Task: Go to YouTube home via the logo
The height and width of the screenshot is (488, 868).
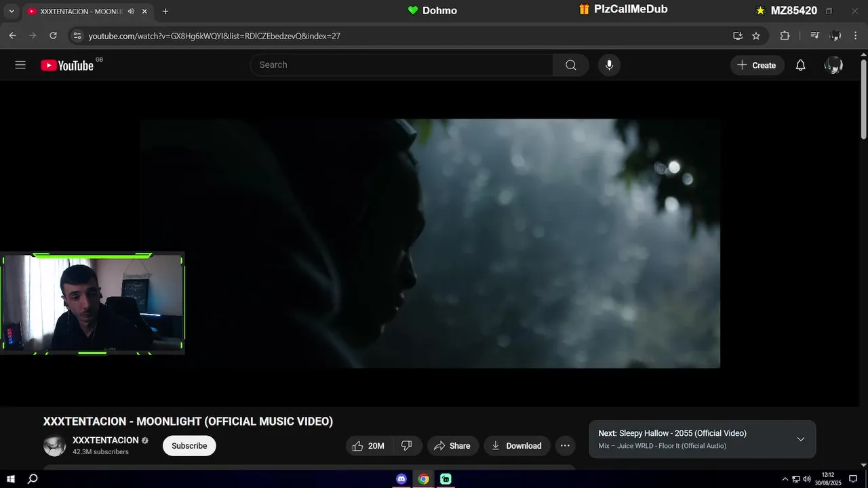Action: [x=67, y=65]
